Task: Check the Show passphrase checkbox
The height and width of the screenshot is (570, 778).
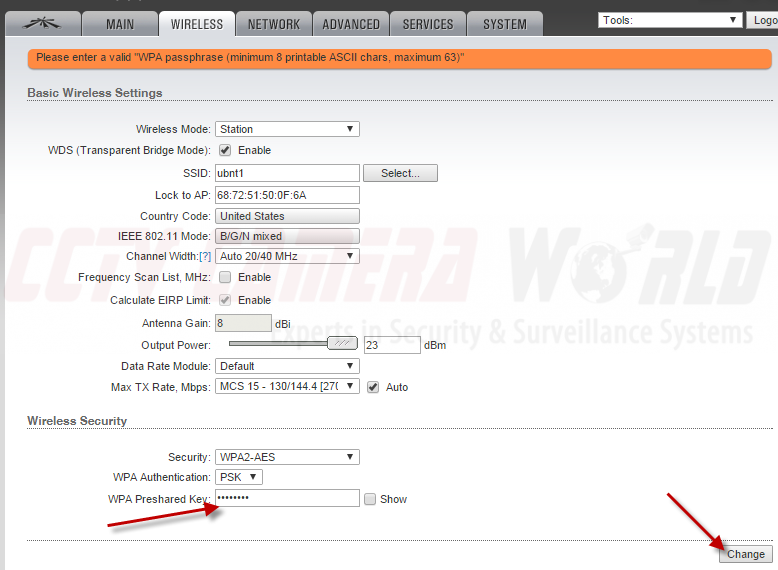Action: click(370, 499)
